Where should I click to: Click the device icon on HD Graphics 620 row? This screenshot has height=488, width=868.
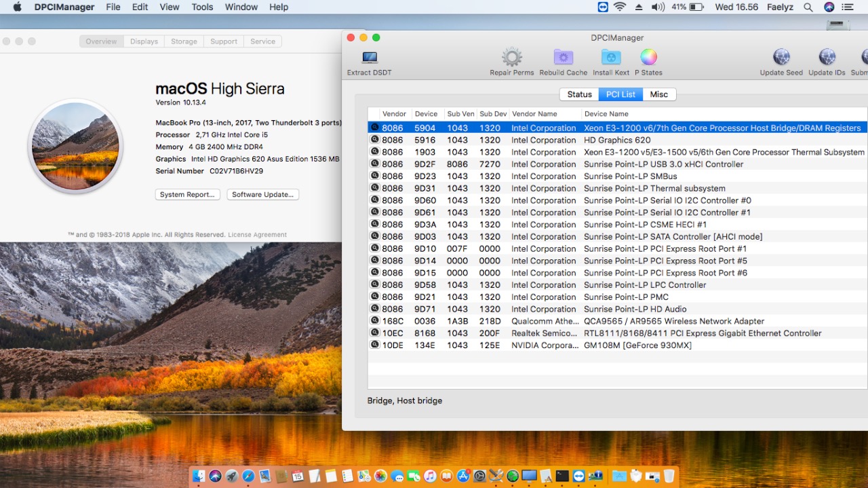[374, 140]
